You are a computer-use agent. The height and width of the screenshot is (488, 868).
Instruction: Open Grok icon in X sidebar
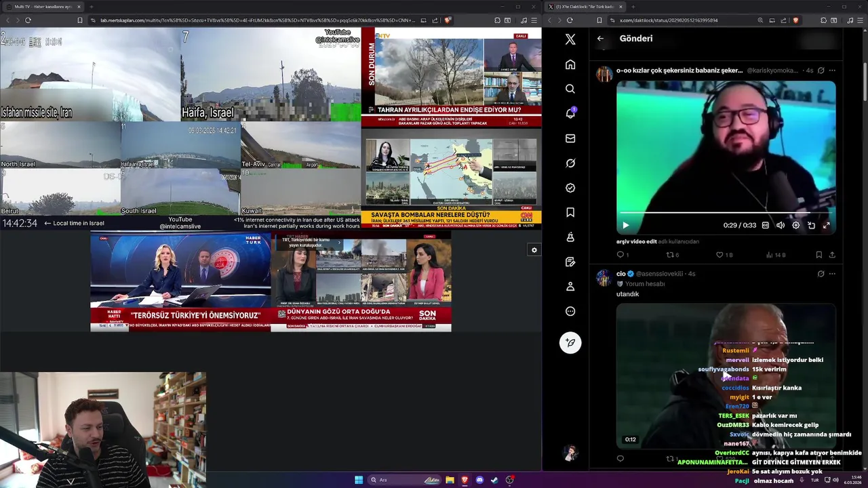click(570, 163)
